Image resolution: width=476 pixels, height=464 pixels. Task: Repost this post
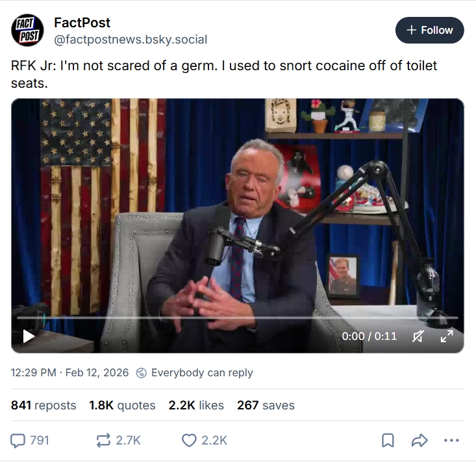point(103,440)
